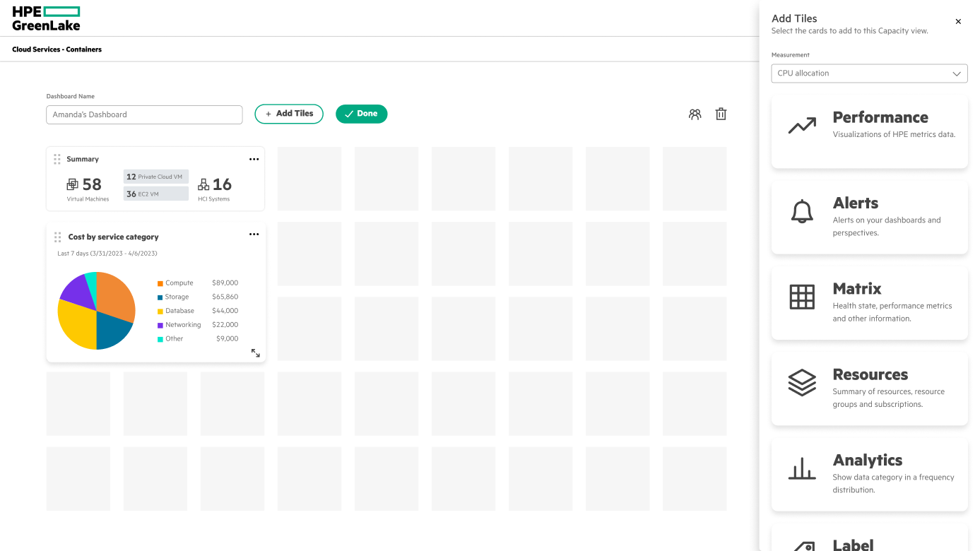
Task: Select the Analytics tile card title
Action: 868,460
